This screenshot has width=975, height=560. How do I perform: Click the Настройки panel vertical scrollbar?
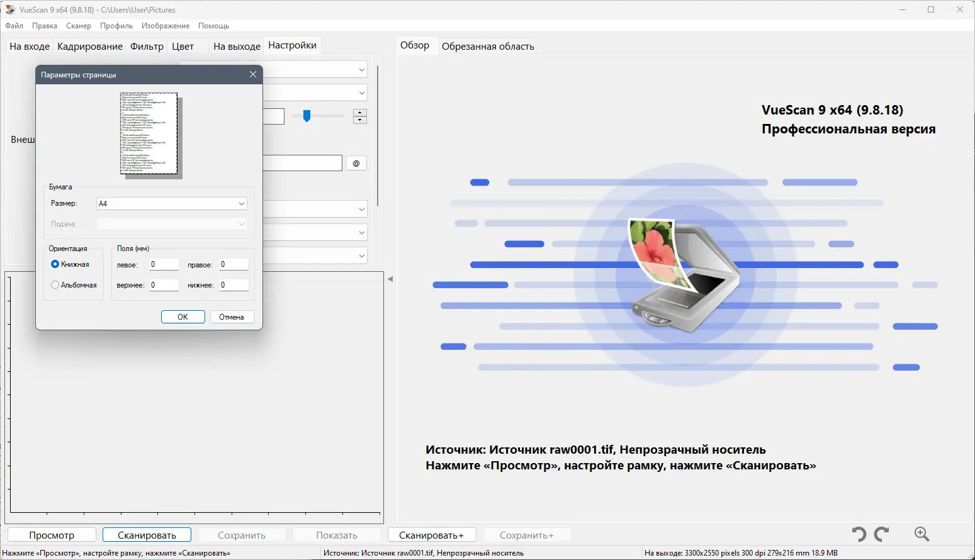[378, 135]
